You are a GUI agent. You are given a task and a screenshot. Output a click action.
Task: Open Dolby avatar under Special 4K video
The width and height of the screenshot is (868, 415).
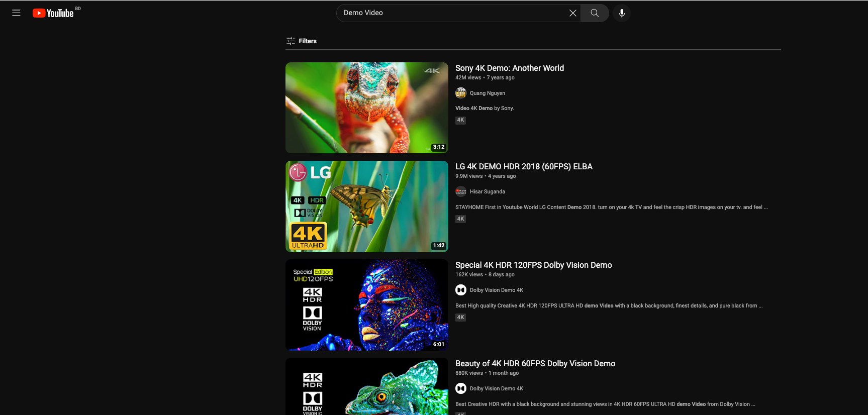coord(461,290)
